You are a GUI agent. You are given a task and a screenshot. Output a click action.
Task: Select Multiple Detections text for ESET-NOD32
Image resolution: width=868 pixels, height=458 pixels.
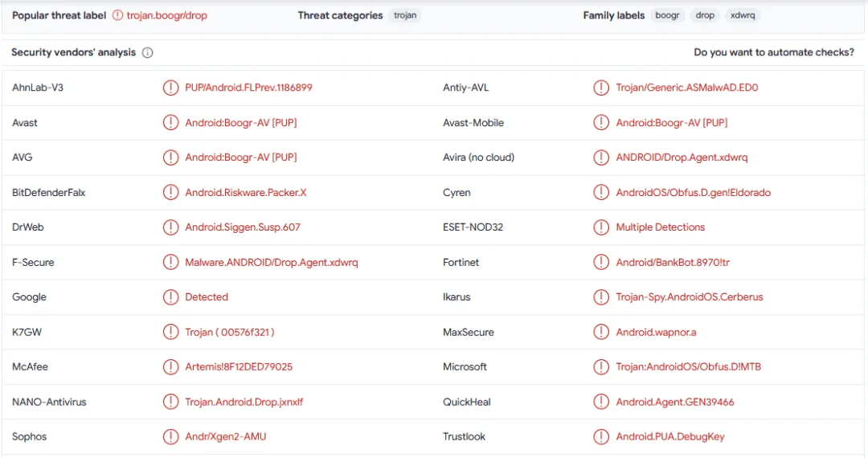pyautogui.click(x=661, y=227)
